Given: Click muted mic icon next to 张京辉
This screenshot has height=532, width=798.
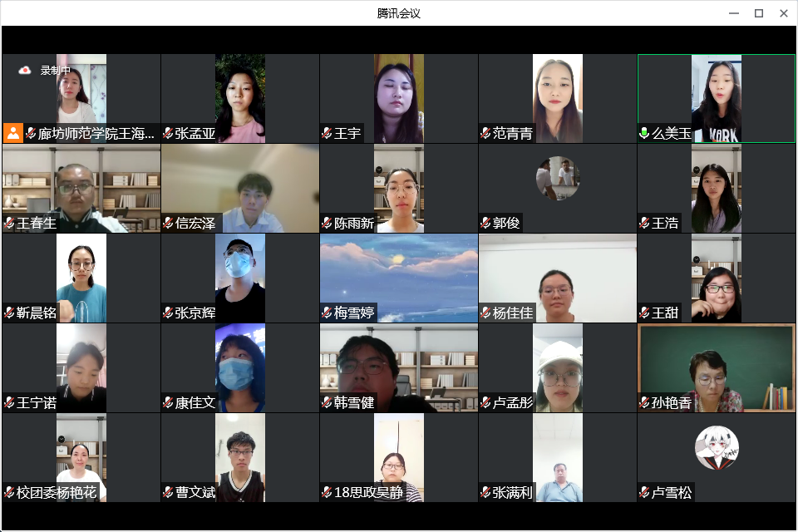Looking at the screenshot, I should 168,313.
